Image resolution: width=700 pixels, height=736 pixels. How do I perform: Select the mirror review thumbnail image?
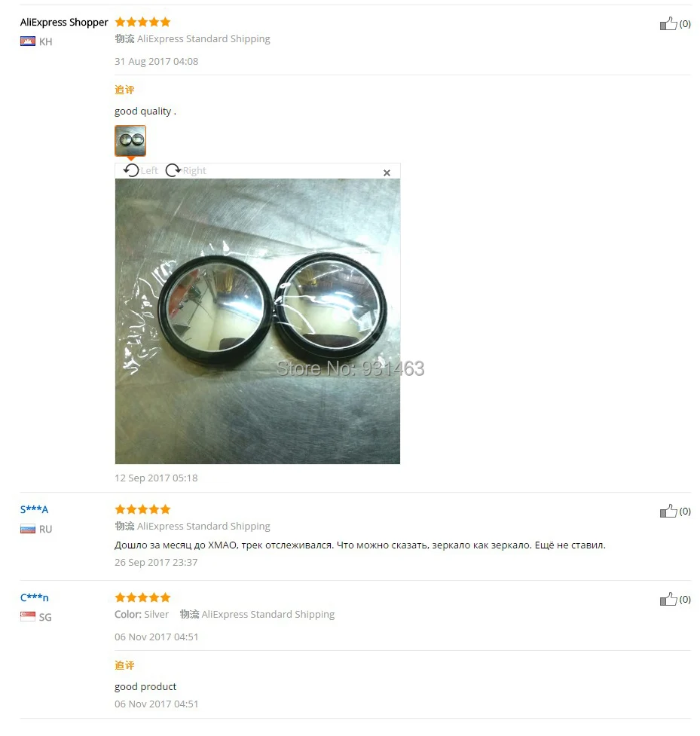tap(130, 140)
